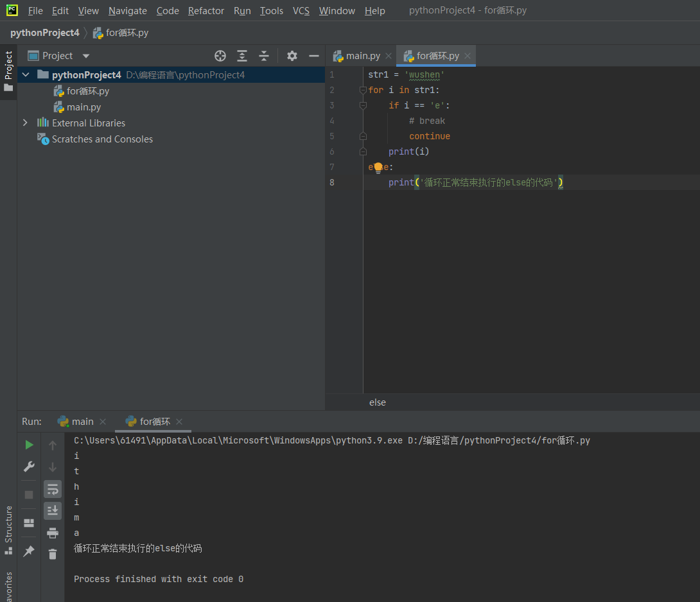Click pythonProject4 breadcrumb in navigation bar
700x602 pixels.
45,33
